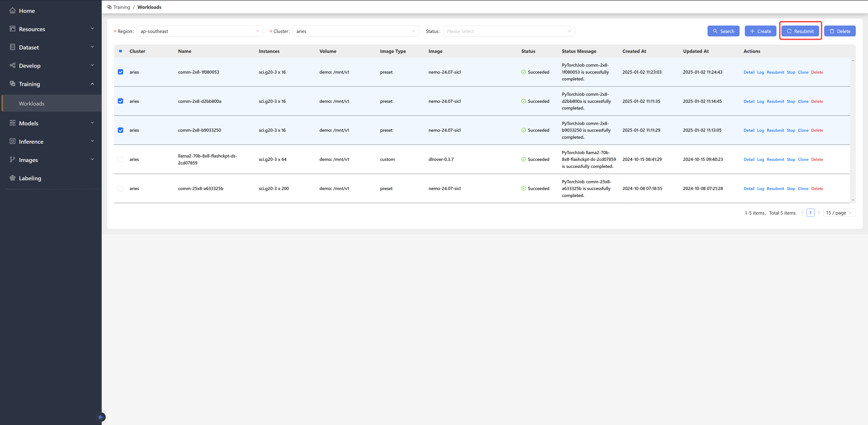View Log for llama2-70b-8x8-flashckpt row
The height and width of the screenshot is (425, 868).
760,160
